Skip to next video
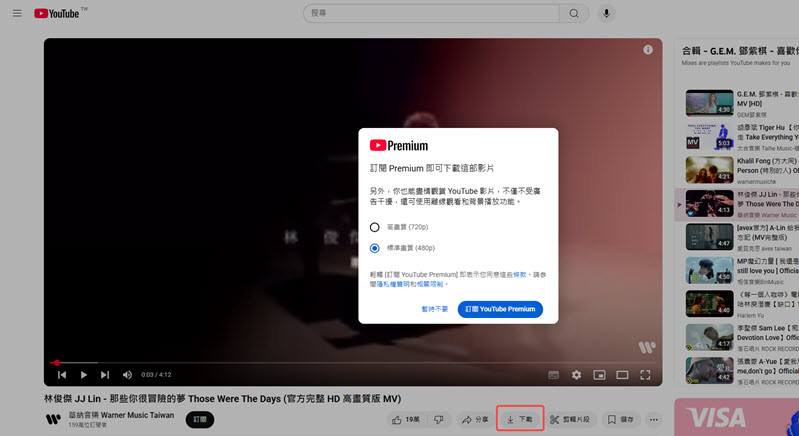This screenshot has height=436, width=799. (105, 375)
